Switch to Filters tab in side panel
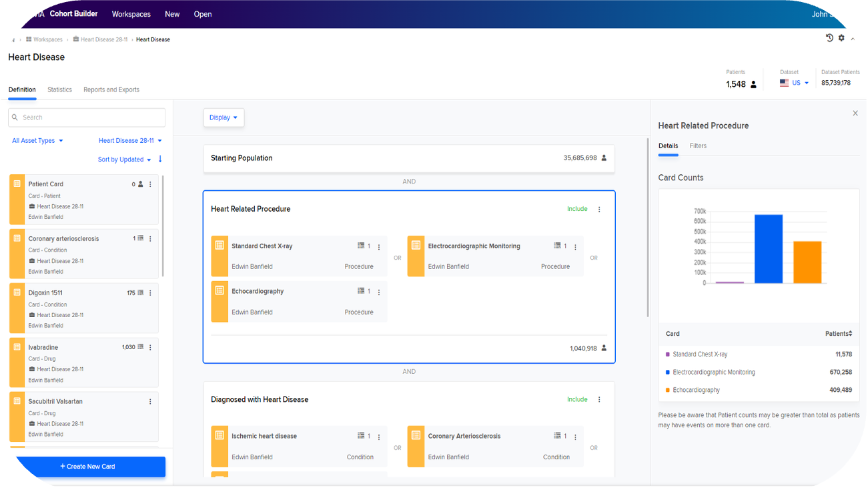The width and height of the screenshot is (868, 492). pyautogui.click(x=698, y=146)
